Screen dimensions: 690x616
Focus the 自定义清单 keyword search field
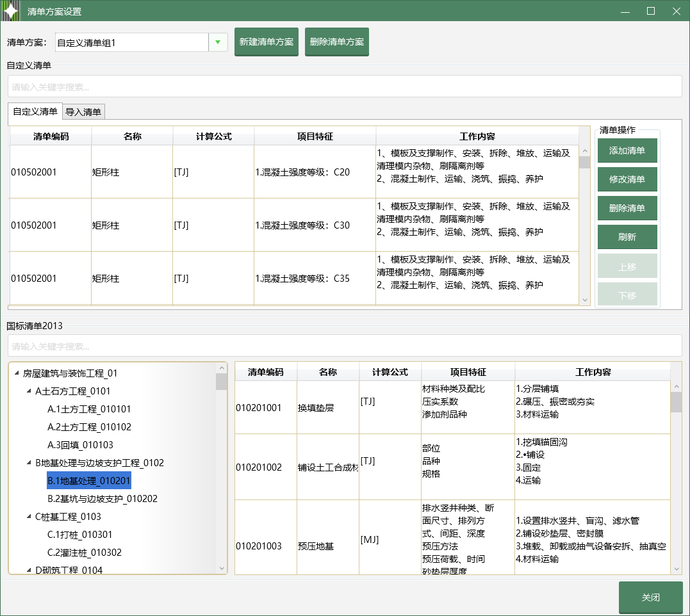coord(345,86)
